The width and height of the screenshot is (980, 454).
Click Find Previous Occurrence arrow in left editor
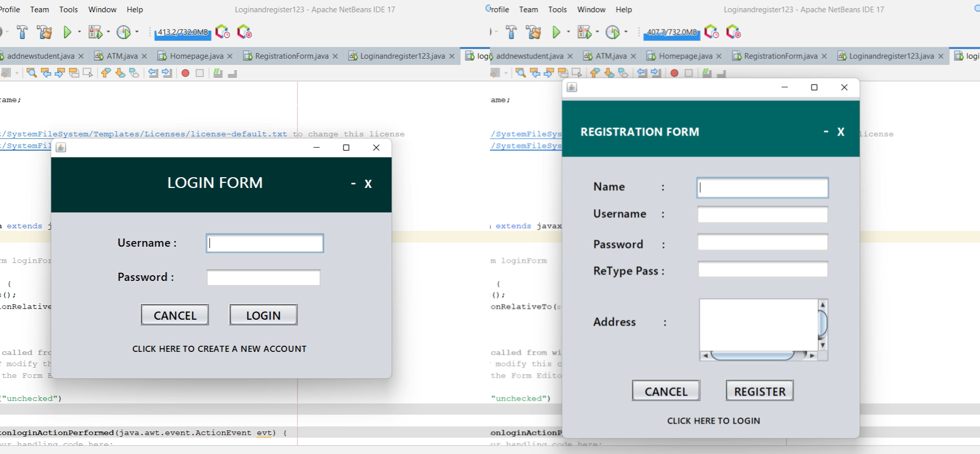coord(46,73)
